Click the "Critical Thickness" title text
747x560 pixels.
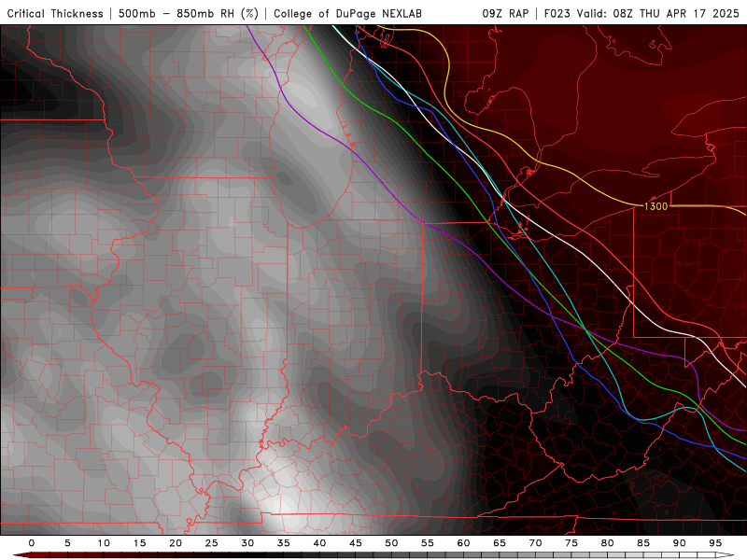click(x=55, y=13)
